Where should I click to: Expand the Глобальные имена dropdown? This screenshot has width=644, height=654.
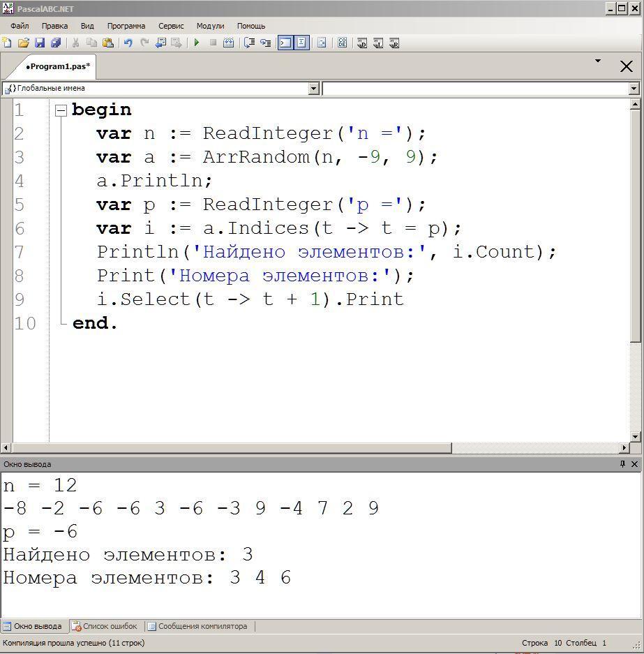point(314,89)
